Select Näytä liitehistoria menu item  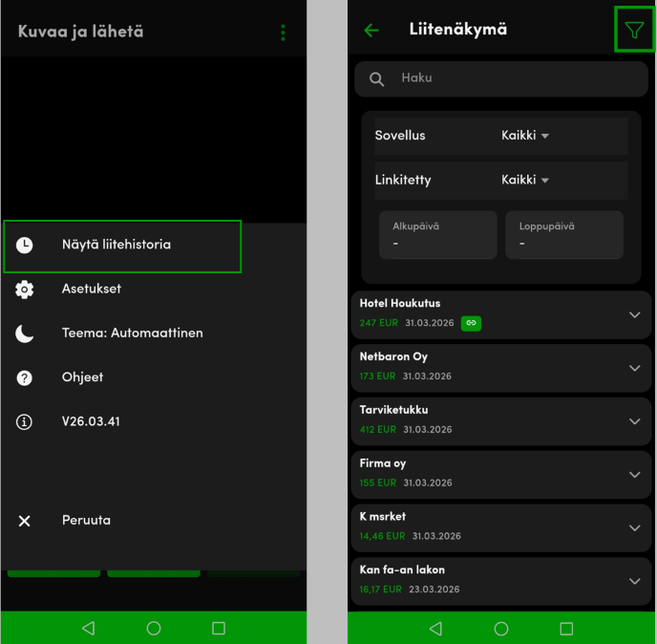(x=122, y=246)
